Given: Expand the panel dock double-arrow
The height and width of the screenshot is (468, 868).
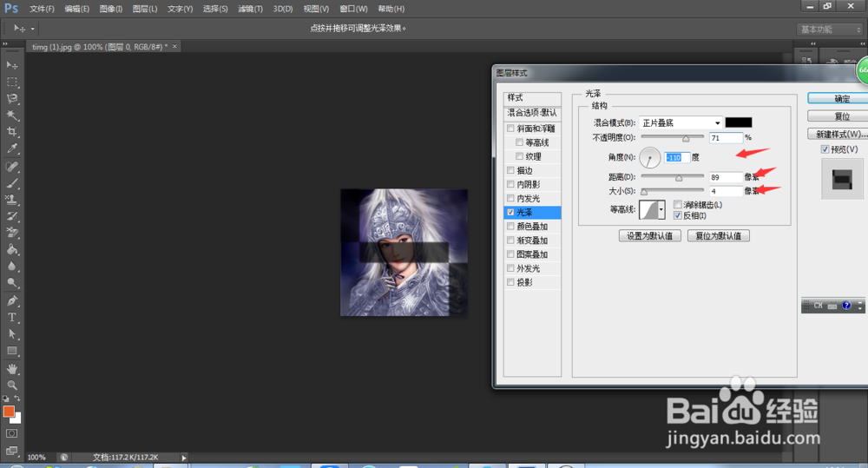Looking at the screenshot, I should point(812,43).
